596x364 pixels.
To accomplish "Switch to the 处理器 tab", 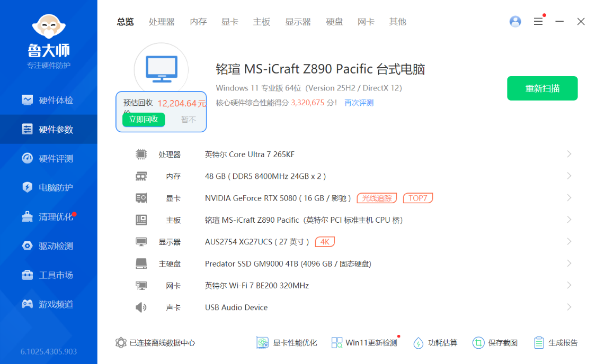I will coord(162,22).
